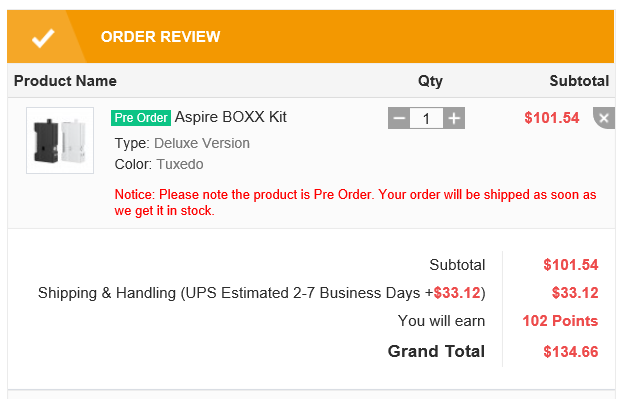Click the ORDER REVIEW header title

point(160,37)
